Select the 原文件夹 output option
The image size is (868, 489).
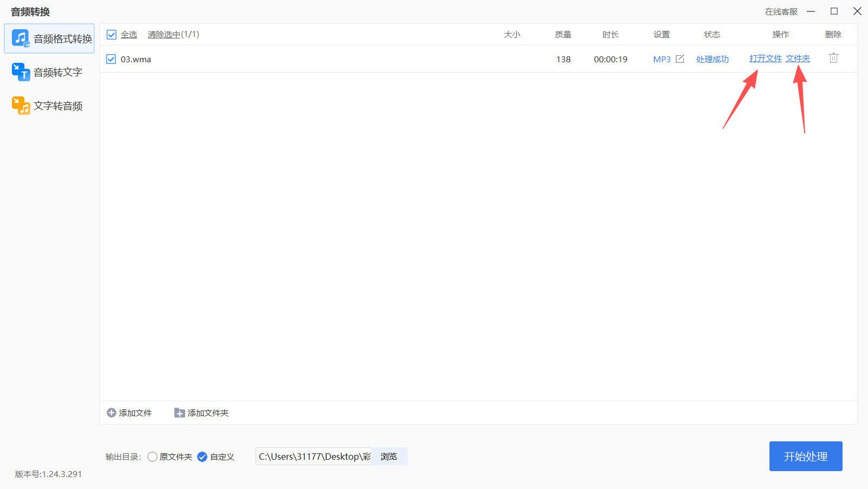170,457
